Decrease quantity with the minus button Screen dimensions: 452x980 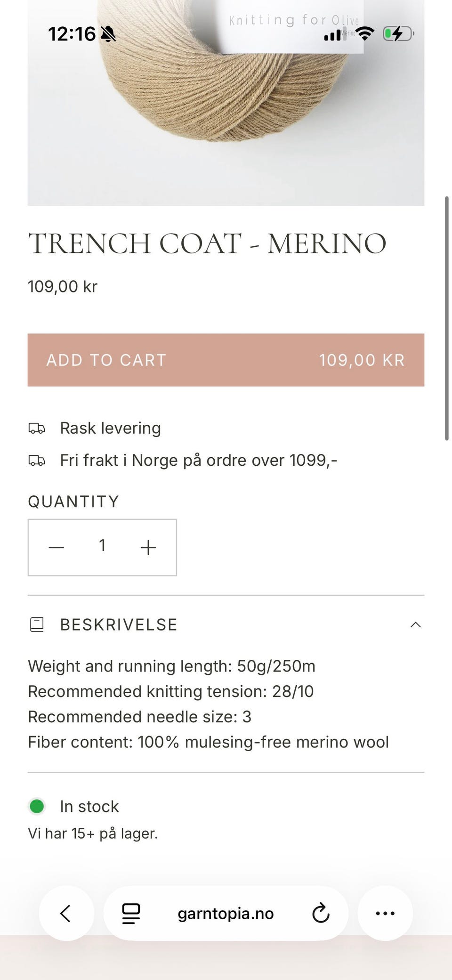tap(56, 547)
